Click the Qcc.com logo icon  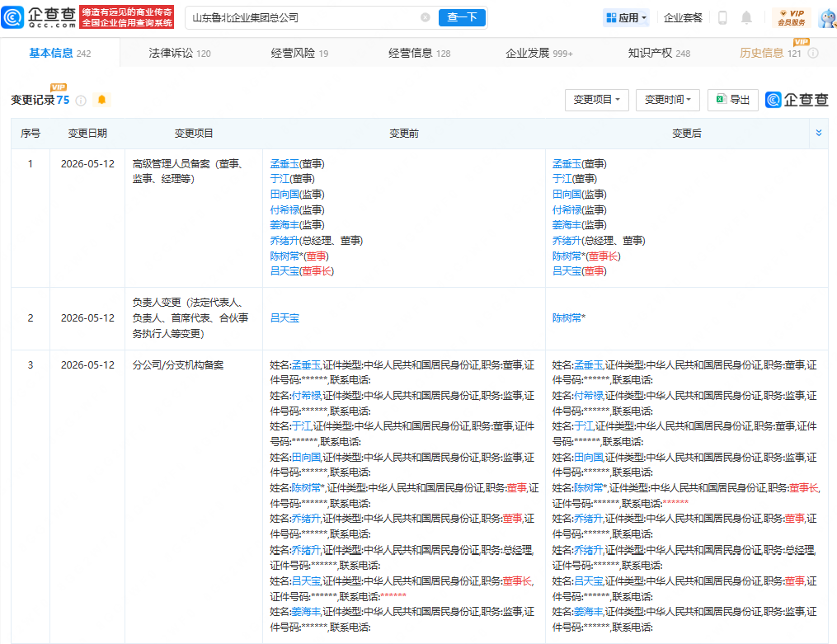point(12,17)
